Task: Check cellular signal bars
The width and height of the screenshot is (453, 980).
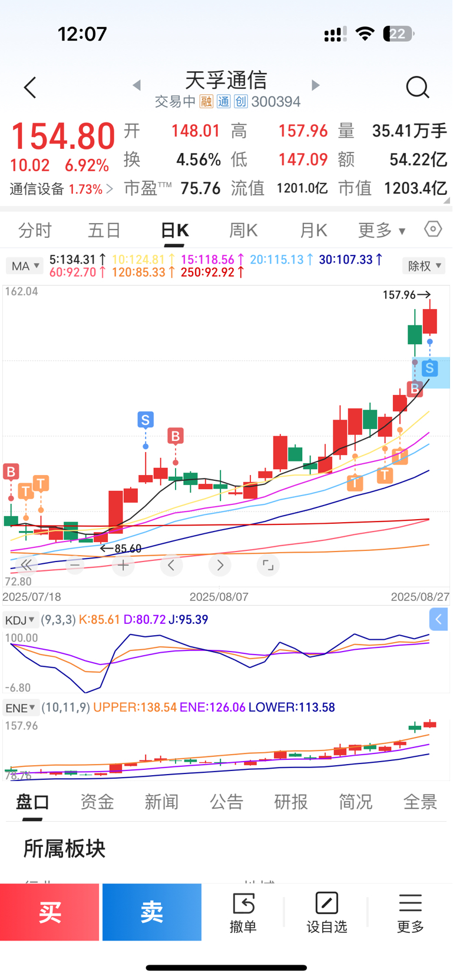Action: pyautogui.click(x=335, y=34)
